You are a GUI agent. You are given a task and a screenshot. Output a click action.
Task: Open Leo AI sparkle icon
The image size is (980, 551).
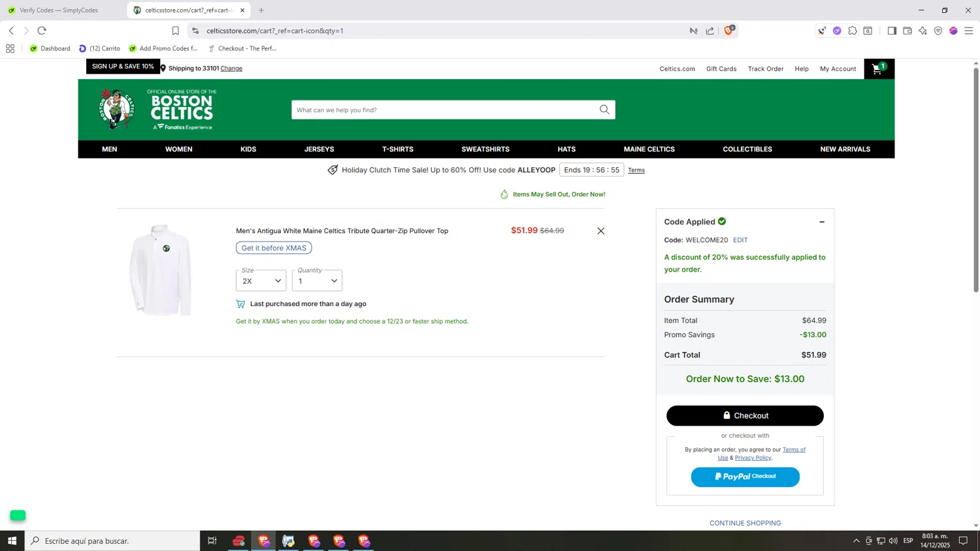[923, 31]
